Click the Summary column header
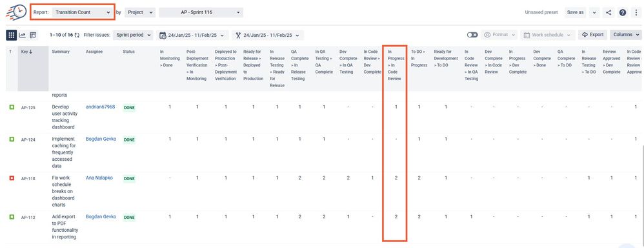Viewport: 644px width, 248px height. [61, 52]
